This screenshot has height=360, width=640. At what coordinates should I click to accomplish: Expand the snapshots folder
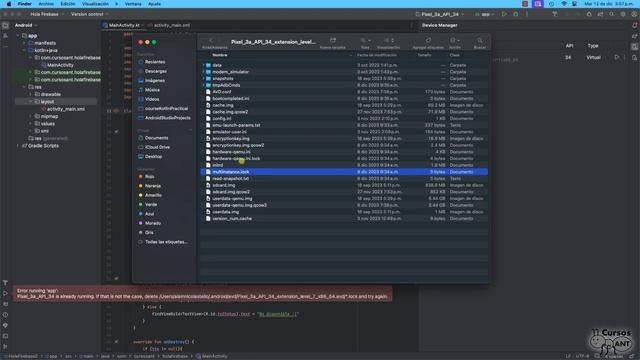click(x=203, y=78)
